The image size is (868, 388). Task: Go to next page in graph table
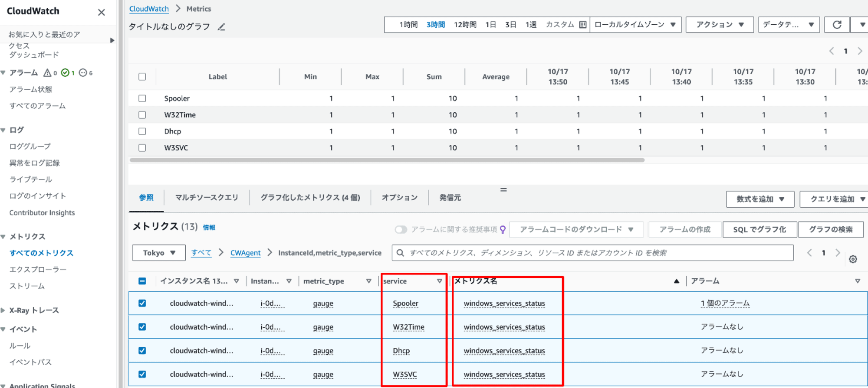click(860, 51)
